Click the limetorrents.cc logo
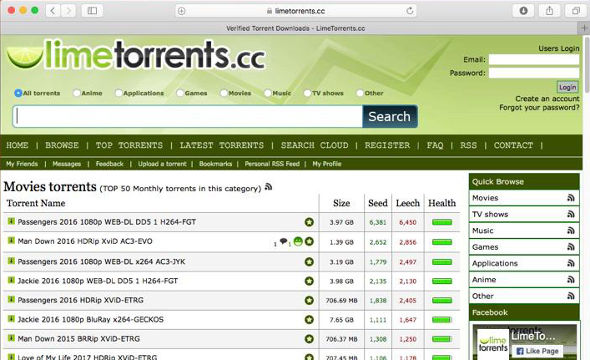The height and width of the screenshot is (360, 590). [x=136, y=56]
